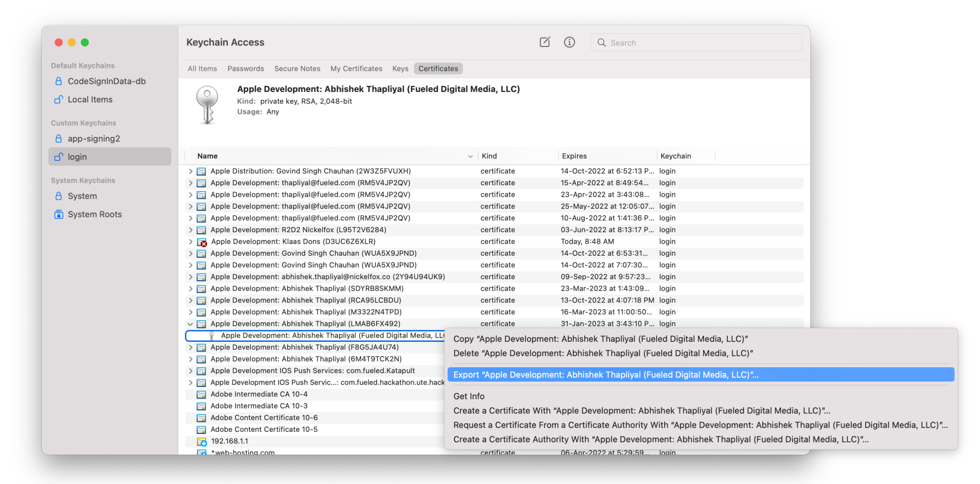Choose Delete "Apple Development…" menu entry
The width and height of the screenshot is (980, 484).
pos(701,353)
